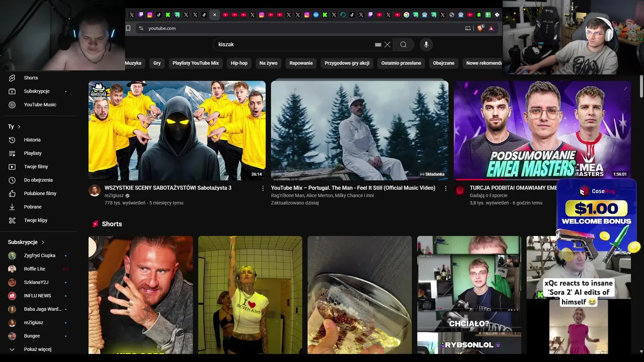Open Playlisty in the sidebar

tap(33, 153)
